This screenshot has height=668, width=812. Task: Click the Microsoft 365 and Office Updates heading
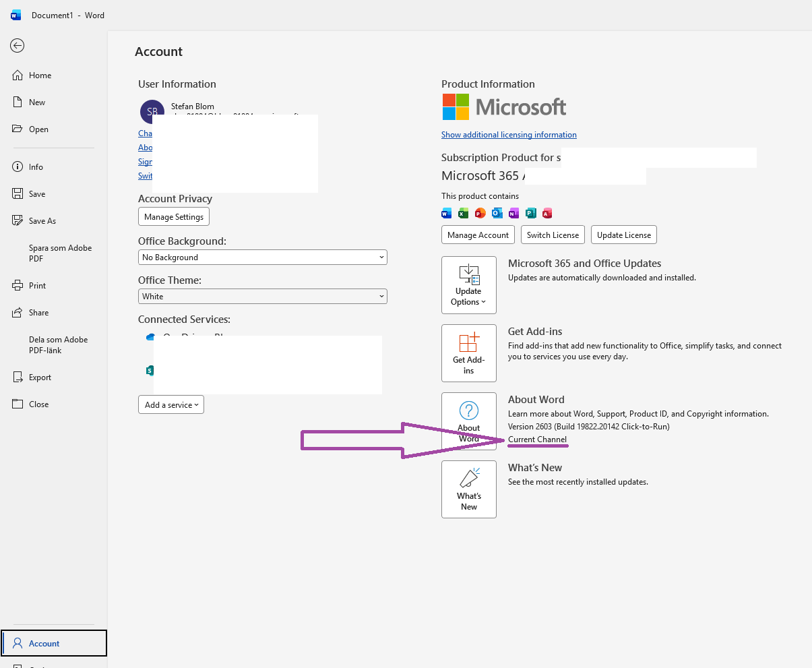click(x=584, y=264)
